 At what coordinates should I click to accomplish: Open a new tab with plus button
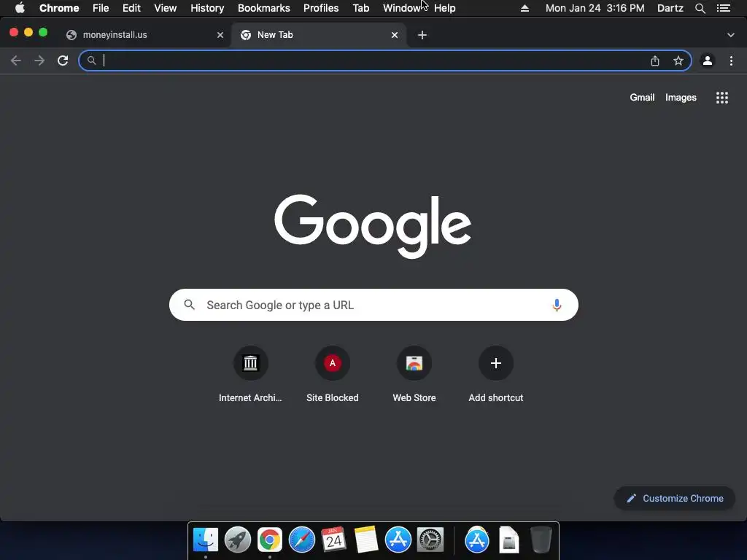tap(422, 35)
